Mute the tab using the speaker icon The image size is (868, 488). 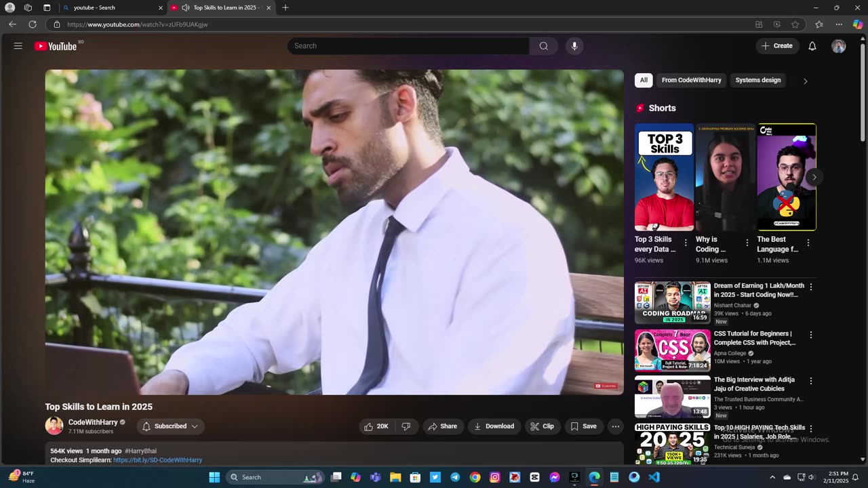[x=185, y=7]
